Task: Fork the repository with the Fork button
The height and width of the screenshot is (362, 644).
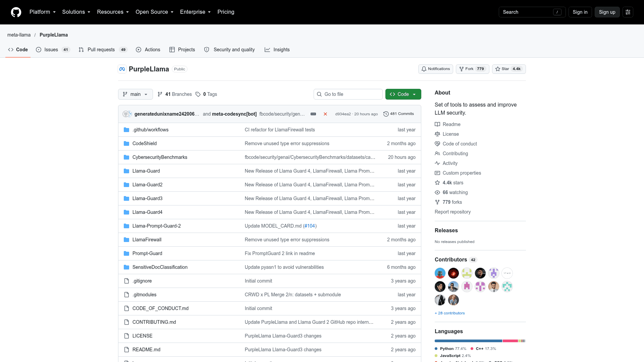Action: (x=472, y=69)
